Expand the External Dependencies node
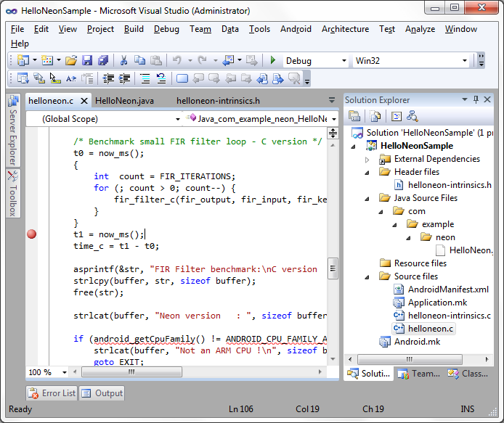The height and width of the screenshot is (423, 504). 367,159
